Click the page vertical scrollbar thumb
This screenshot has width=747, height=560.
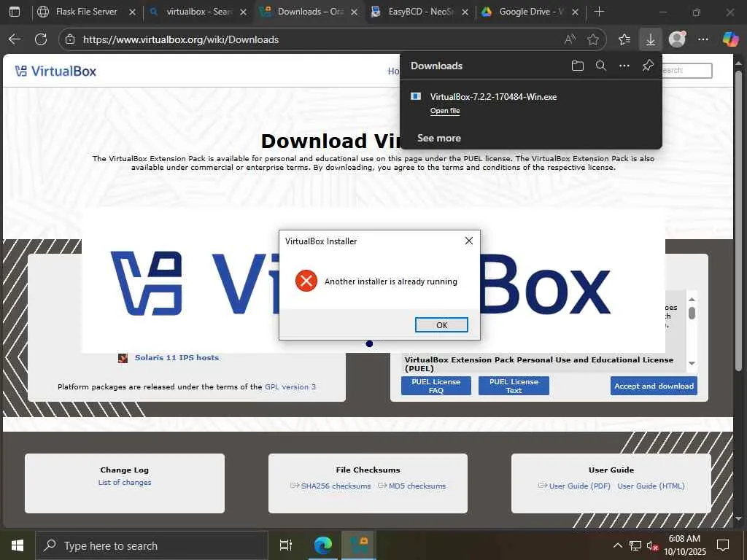tap(738, 220)
